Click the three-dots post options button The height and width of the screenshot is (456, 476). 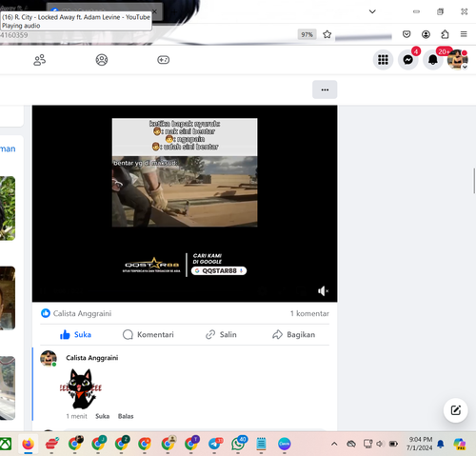325,89
